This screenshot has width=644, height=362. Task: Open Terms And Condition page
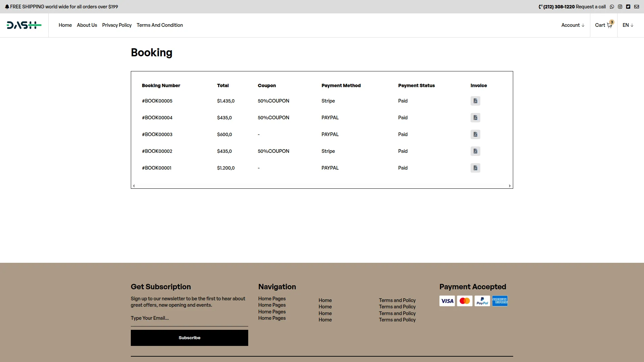coord(160,25)
